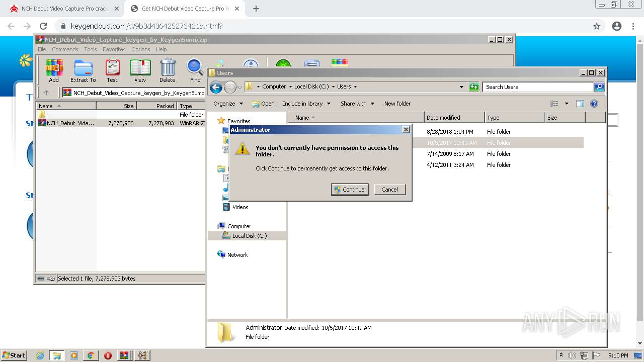Click the View icon in WinRAR toolbar
Image resolution: width=644 pixels, height=362 pixels.
pyautogui.click(x=140, y=70)
